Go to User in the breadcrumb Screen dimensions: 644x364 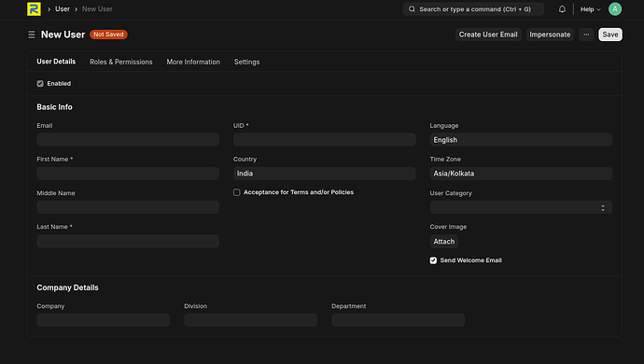63,9
